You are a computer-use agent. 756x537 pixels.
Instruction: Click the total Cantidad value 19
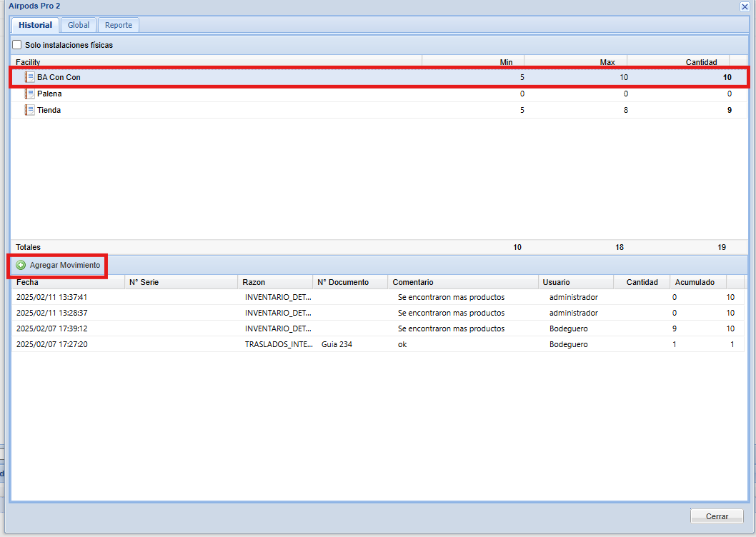[x=722, y=247]
